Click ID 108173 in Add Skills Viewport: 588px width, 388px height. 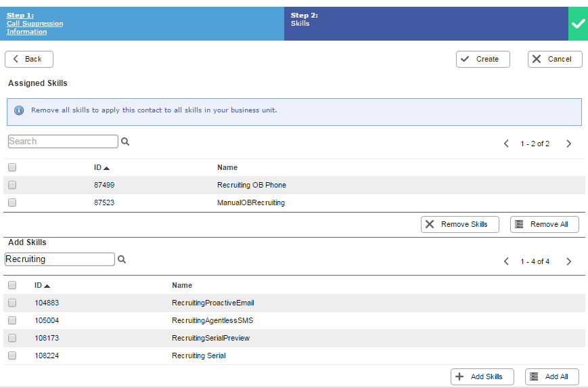(47, 338)
